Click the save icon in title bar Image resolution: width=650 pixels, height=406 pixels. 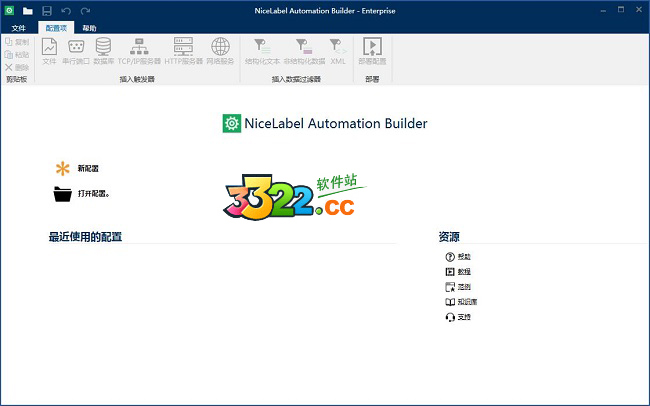[47, 9]
